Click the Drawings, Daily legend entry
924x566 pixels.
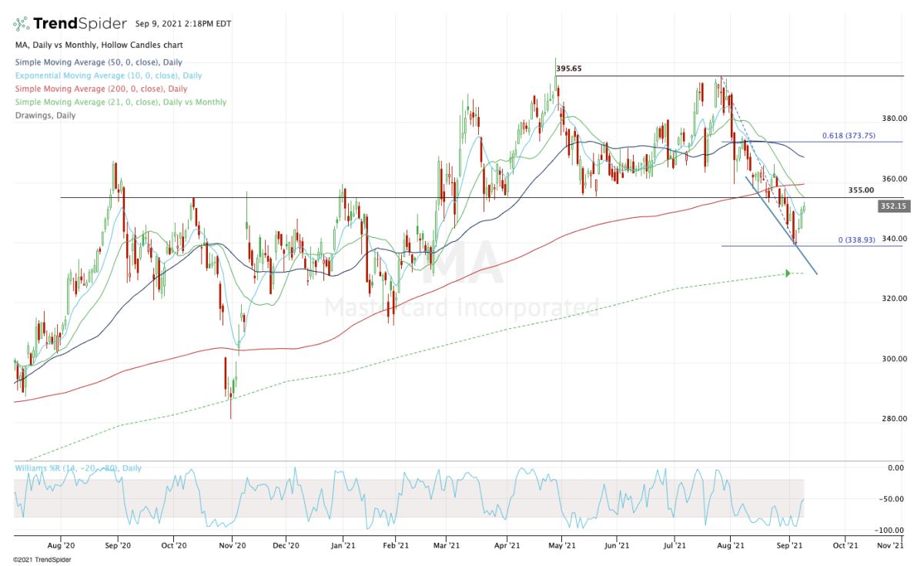pos(45,116)
